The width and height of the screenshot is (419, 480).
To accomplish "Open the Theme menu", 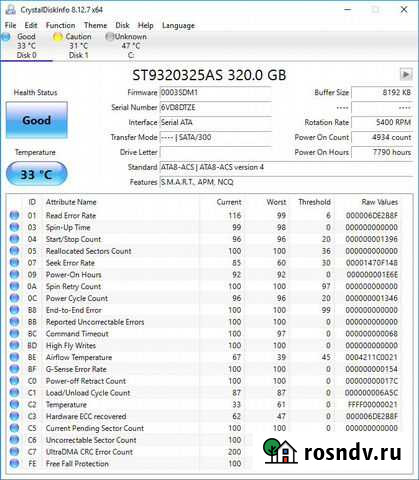I will coord(95,25).
